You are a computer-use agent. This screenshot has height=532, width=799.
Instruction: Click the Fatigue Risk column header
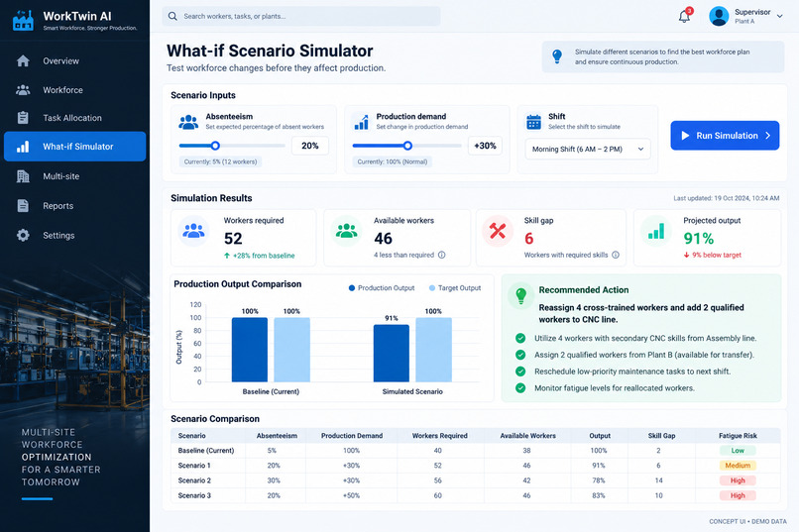click(738, 436)
